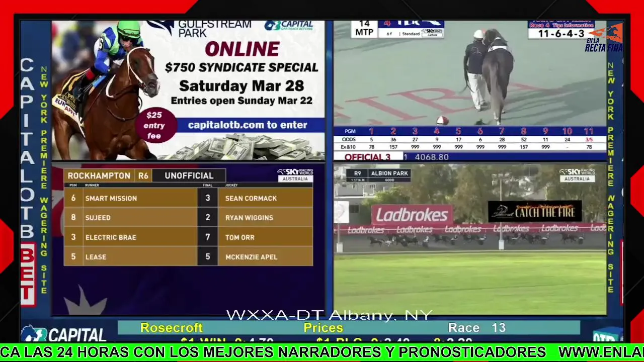Select the Albion Park race video feed
644x362 pixels.
tap(470, 239)
